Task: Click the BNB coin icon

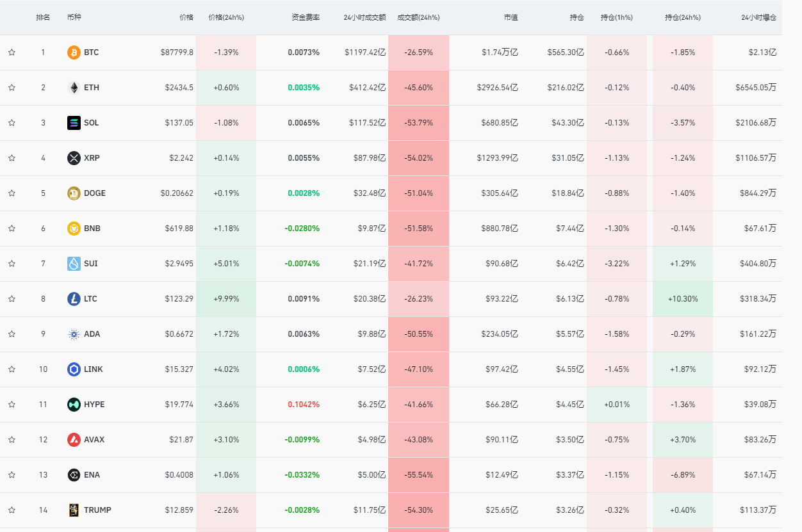Action: pyautogui.click(x=74, y=229)
